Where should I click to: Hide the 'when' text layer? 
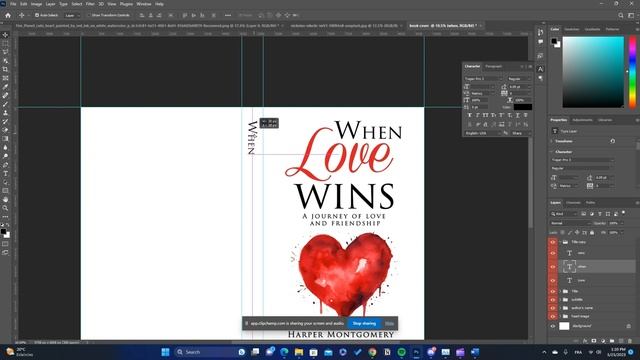(553, 267)
